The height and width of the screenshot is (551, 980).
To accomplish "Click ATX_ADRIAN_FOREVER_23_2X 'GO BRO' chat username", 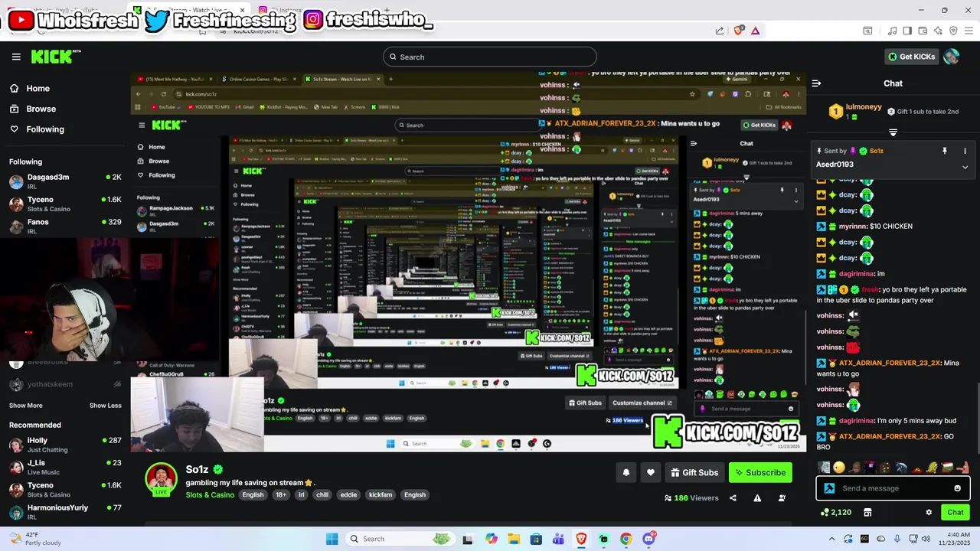I will click(x=890, y=436).
